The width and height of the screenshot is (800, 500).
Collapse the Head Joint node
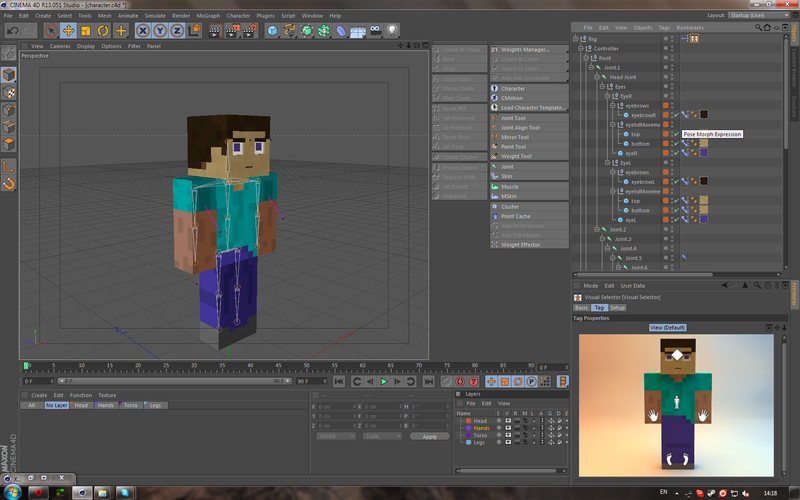point(596,77)
